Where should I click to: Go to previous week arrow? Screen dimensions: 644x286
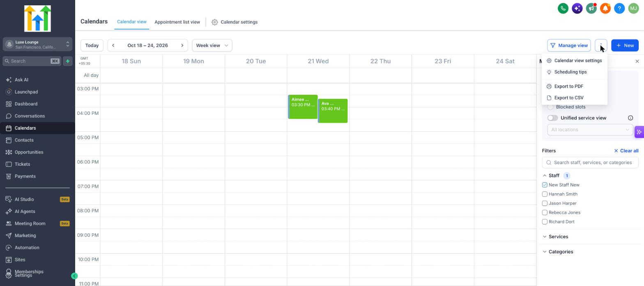pos(113,46)
